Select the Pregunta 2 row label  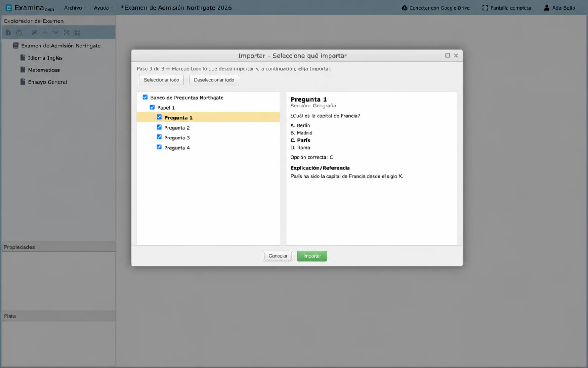(x=177, y=128)
